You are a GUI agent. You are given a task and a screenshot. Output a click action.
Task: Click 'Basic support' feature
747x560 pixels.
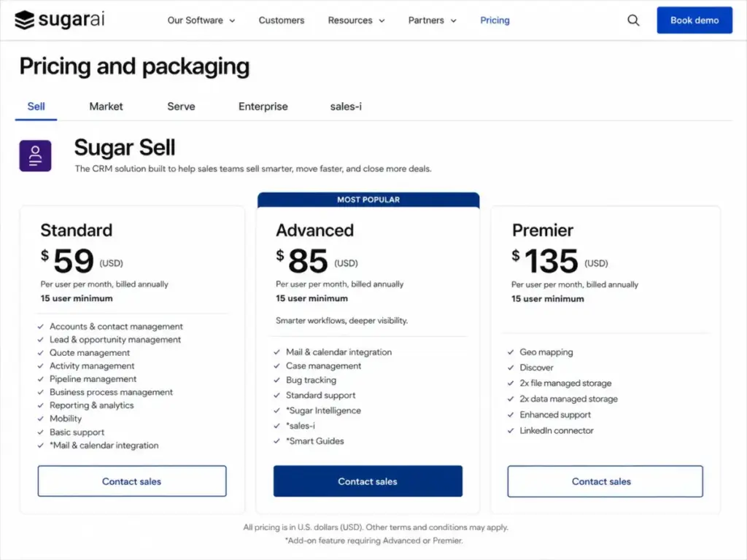77,432
